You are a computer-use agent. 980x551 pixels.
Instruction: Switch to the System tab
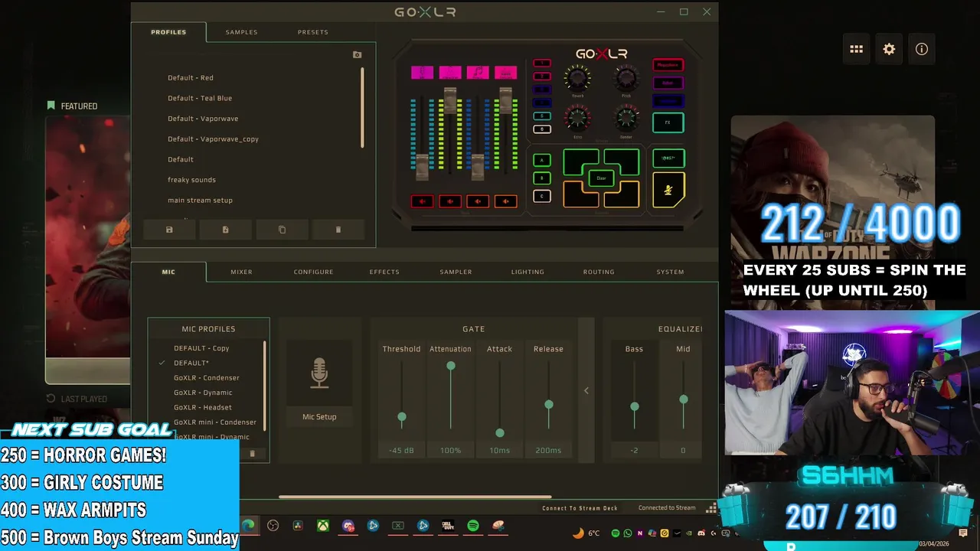(670, 272)
